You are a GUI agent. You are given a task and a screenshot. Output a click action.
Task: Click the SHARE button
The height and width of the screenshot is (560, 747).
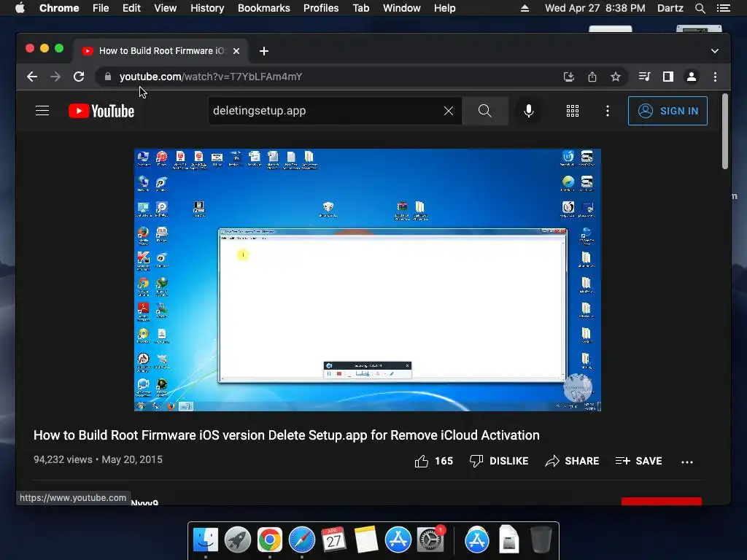point(572,461)
